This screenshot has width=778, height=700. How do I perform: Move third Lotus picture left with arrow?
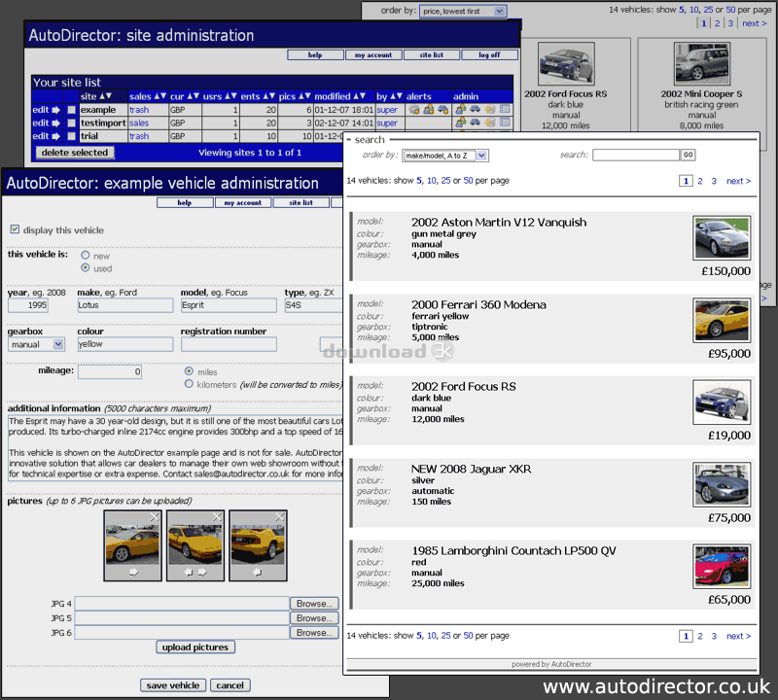click(x=258, y=574)
